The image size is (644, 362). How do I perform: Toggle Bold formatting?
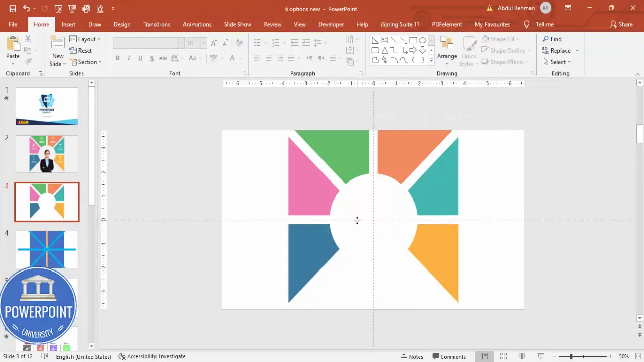[118, 58]
